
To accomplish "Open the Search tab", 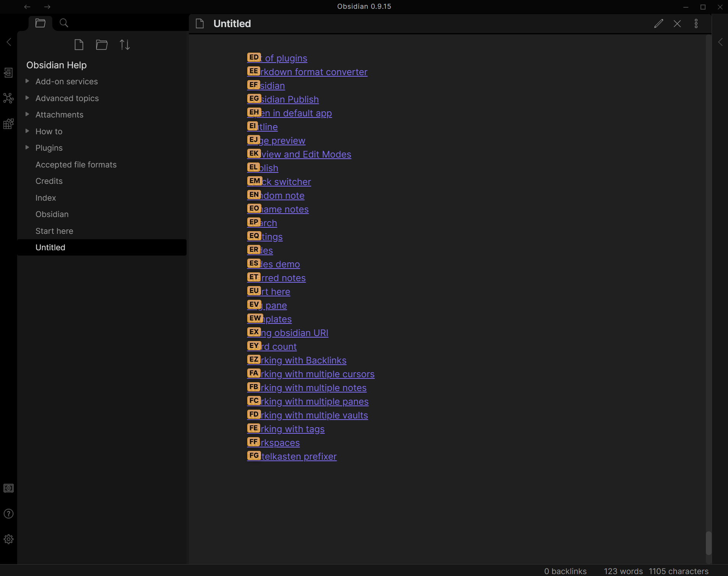I will coord(64,23).
